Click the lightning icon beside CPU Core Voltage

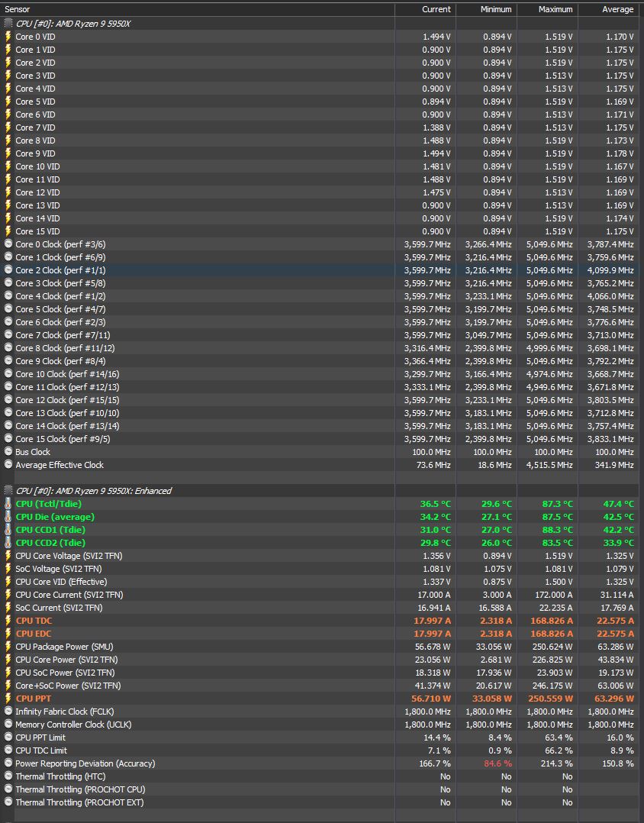click(8, 555)
